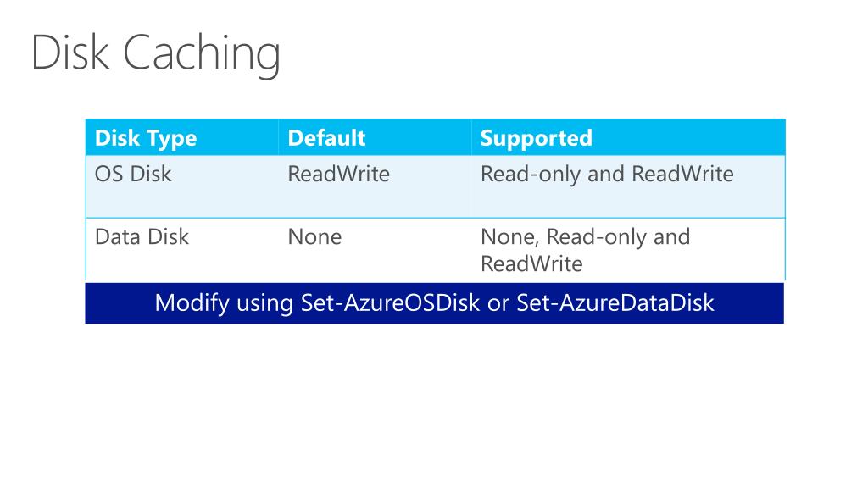Select the Default column header
The image size is (868, 488).
tap(326, 138)
